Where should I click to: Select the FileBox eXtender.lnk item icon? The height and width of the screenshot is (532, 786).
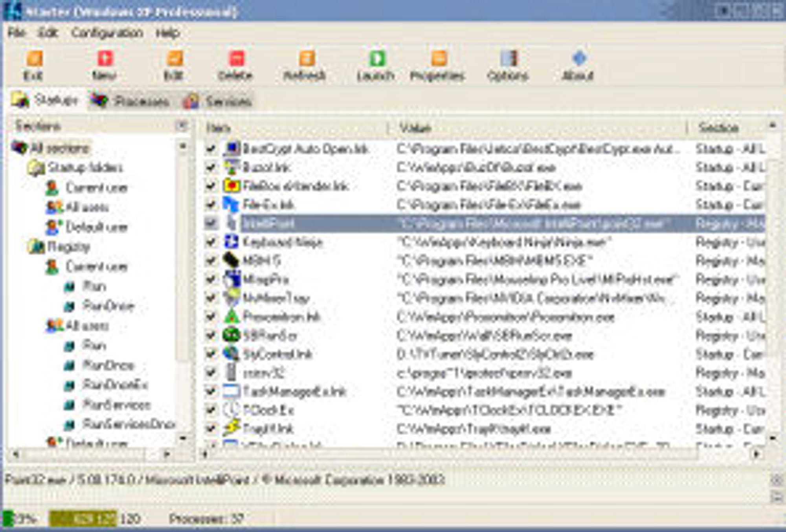pos(231,185)
